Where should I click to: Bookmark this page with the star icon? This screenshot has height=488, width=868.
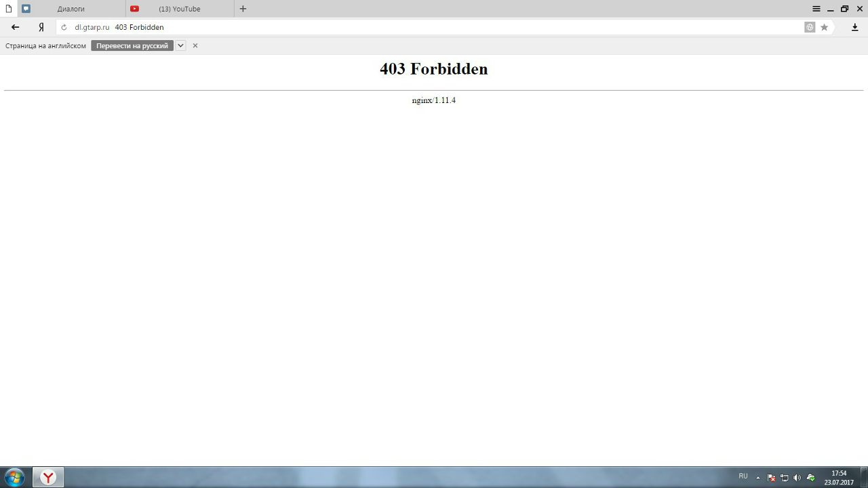(x=825, y=27)
